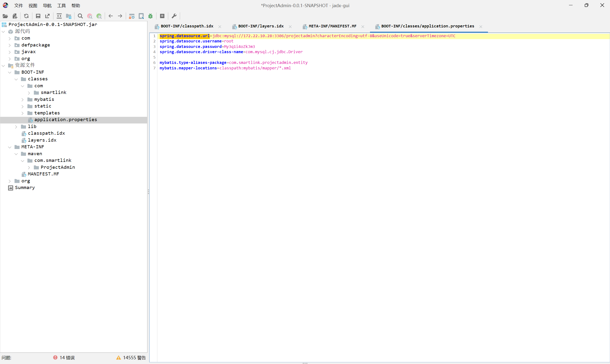
Task: Expand the lib folder under BOOT-INF
Action: pos(16,127)
